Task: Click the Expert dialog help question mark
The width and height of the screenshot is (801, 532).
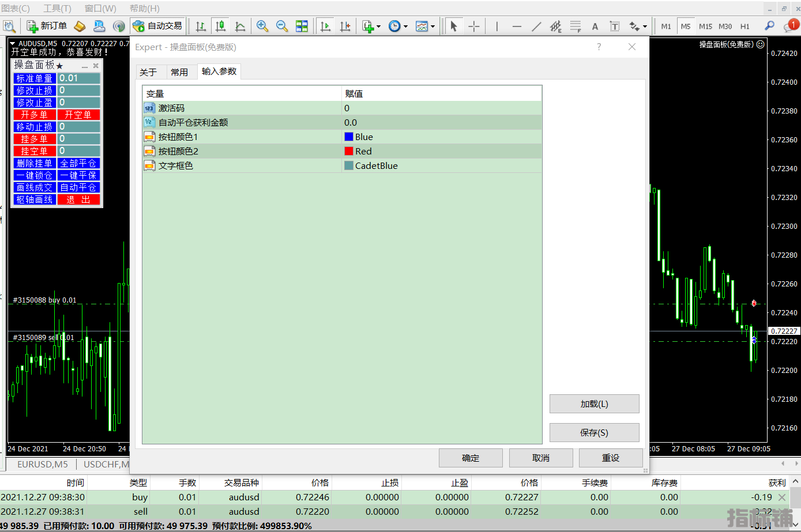Action: [x=599, y=47]
